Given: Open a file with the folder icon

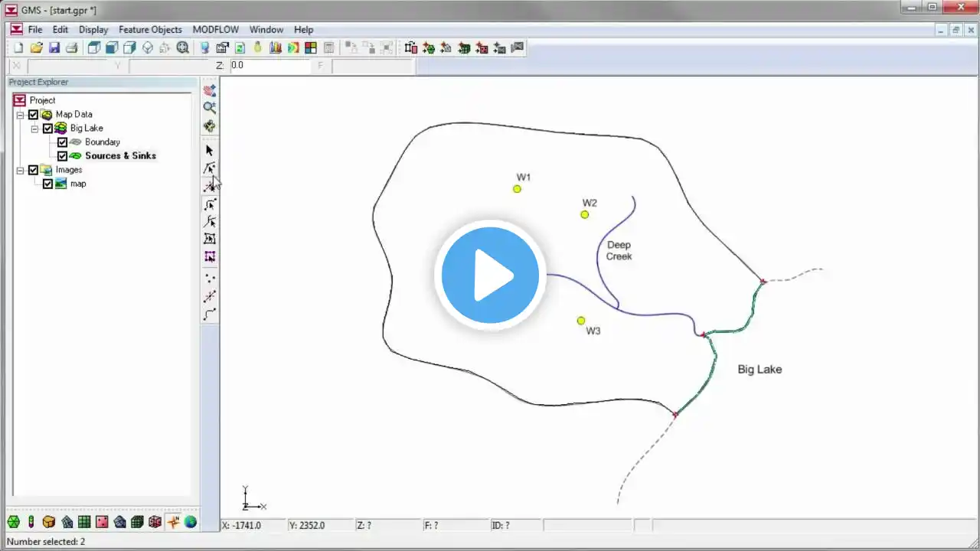Looking at the screenshot, I should click(36, 47).
